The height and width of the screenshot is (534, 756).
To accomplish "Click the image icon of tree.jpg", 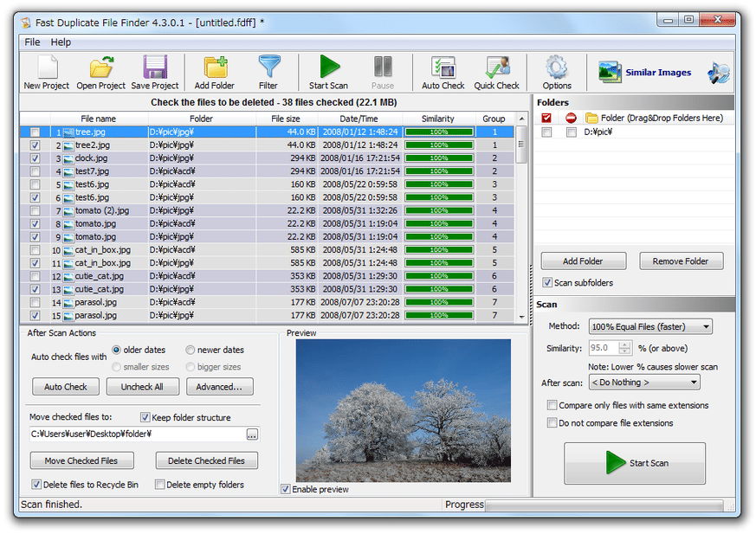I will coord(68,132).
